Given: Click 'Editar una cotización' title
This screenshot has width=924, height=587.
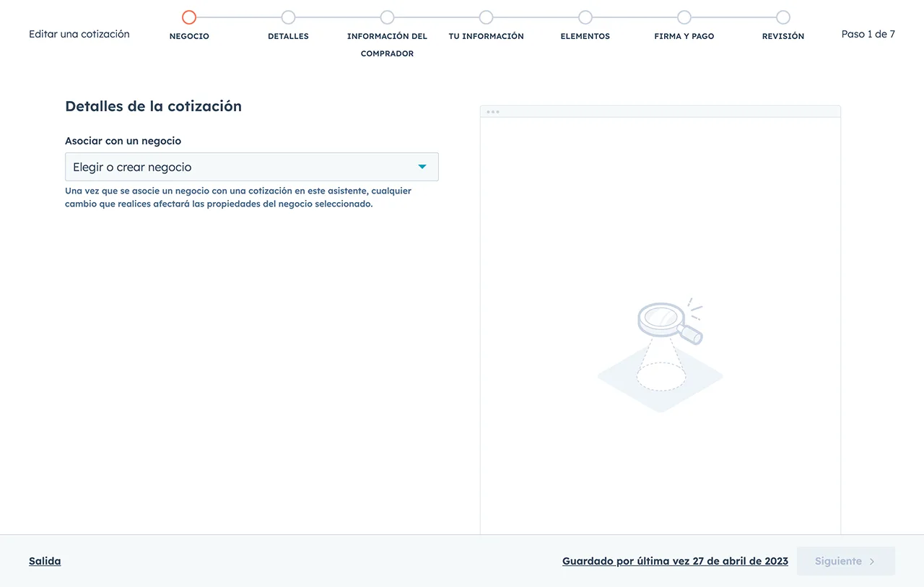Looking at the screenshot, I should tap(79, 34).
